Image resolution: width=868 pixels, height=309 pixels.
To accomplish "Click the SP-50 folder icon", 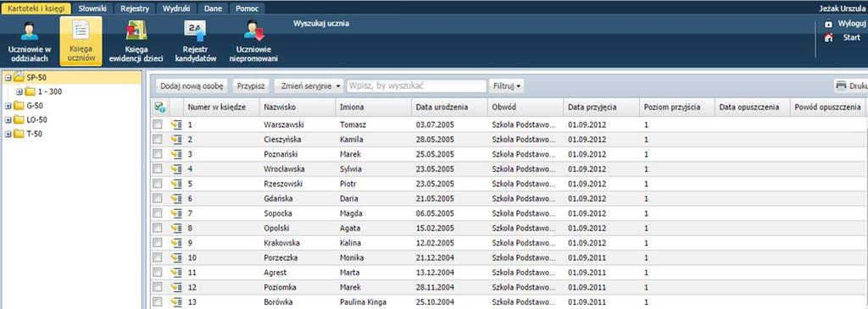I will coord(19,77).
